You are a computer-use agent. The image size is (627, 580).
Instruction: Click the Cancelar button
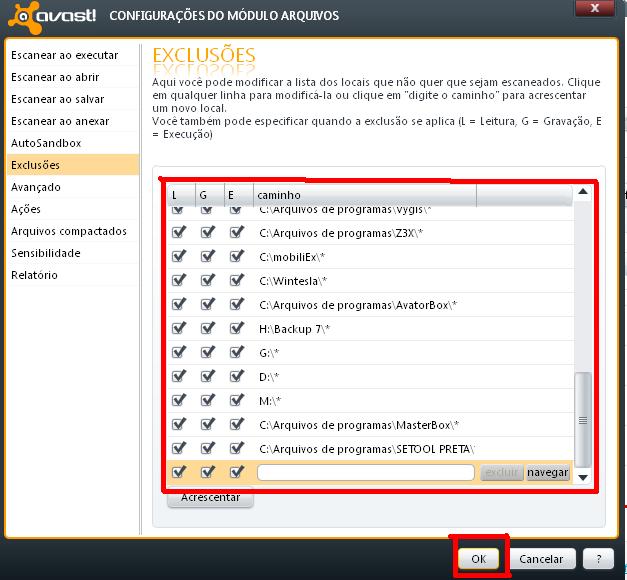[x=541, y=559]
